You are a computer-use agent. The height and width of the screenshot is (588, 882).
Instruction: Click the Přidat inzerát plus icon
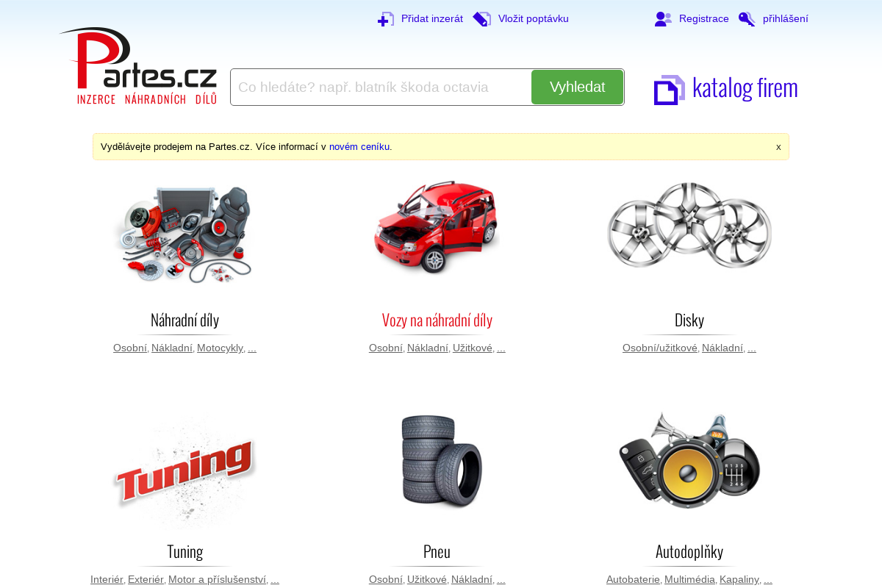pos(386,19)
